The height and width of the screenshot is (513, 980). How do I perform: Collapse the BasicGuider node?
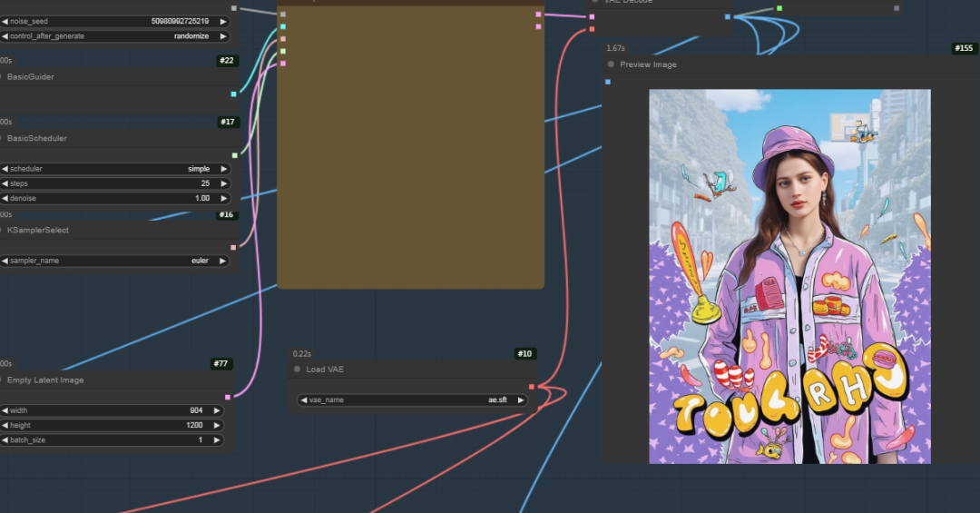point(1,76)
